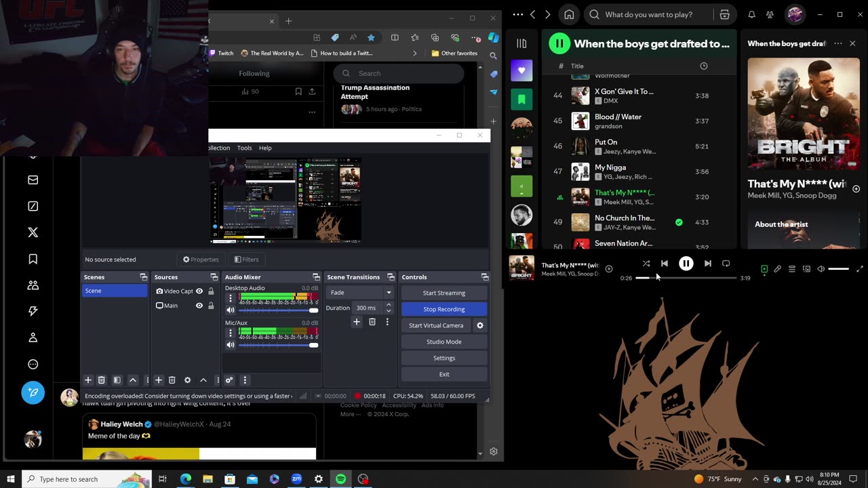This screenshot has width=868, height=488.
Task: Open more options in Now Playing panel
Action: click(838, 43)
